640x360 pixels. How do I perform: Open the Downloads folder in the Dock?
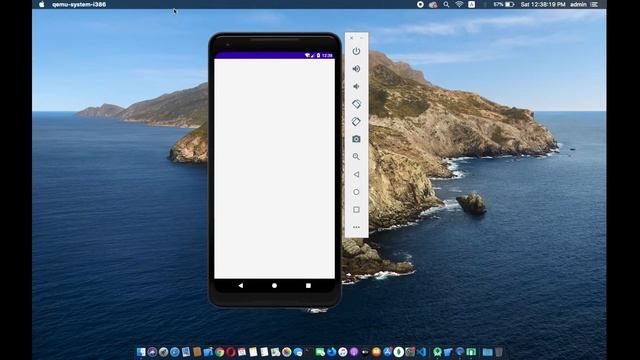(487, 352)
